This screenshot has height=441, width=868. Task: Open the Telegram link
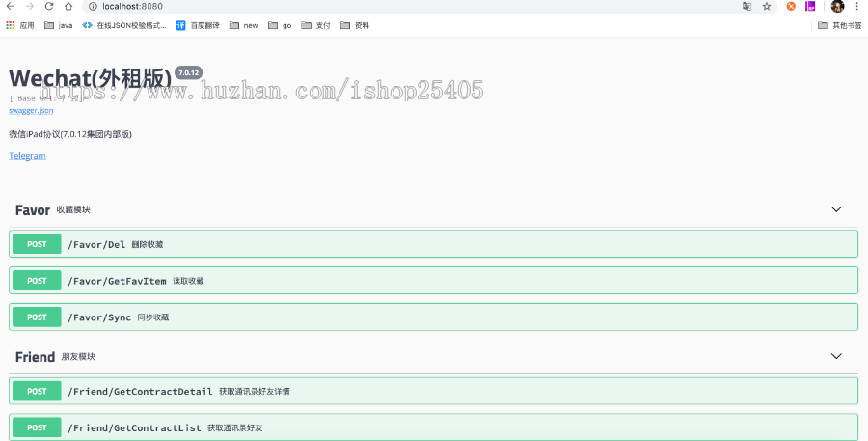coord(27,156)
